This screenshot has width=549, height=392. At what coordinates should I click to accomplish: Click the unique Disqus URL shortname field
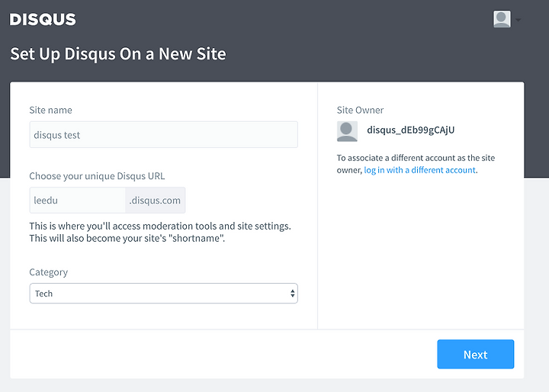pos(77,201)
